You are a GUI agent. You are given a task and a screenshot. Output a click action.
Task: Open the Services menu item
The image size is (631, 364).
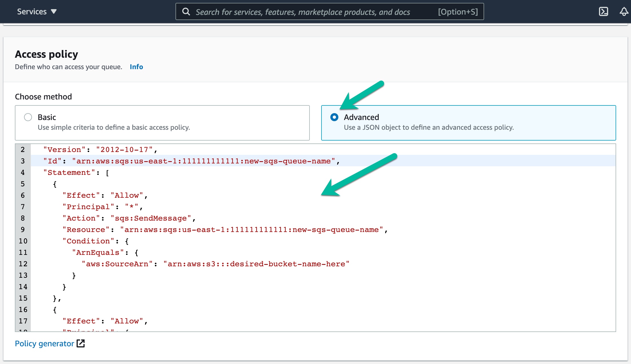pyautogui.click(x=31, y=11)
